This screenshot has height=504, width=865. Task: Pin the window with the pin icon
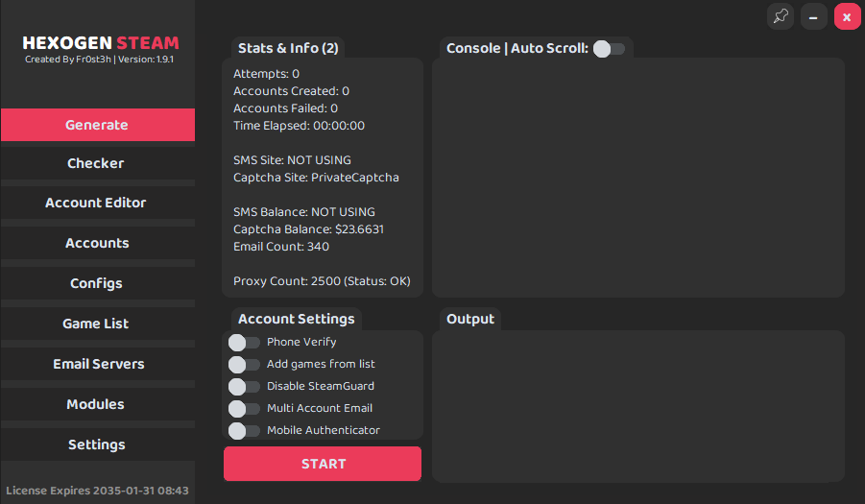tap(781, 16)
